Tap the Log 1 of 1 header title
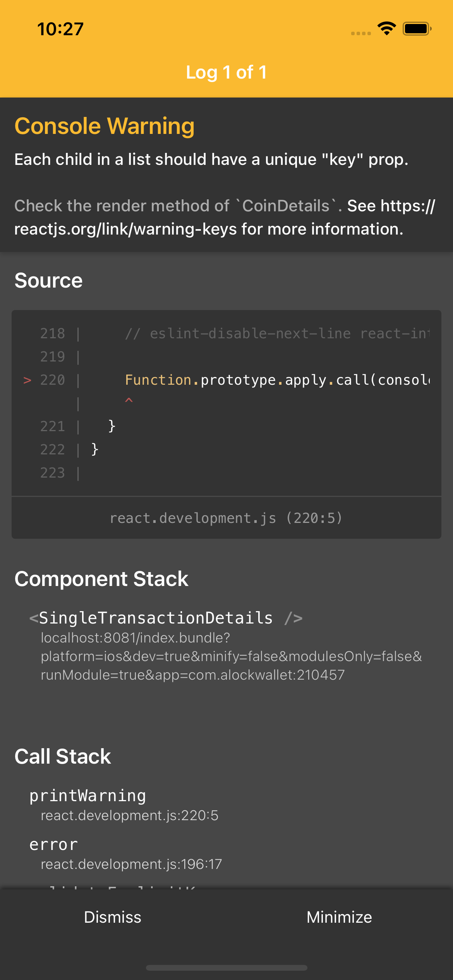The height and width of the screenshot is (980, 453). click(x=226, y=72)
